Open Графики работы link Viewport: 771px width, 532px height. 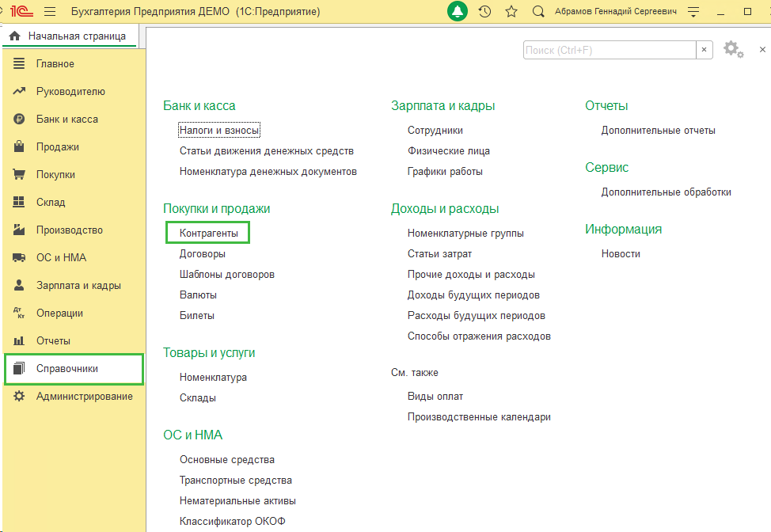445,172
